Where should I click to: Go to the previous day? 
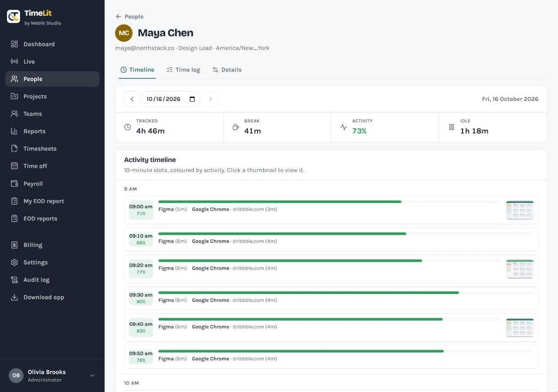coord(132,99)
